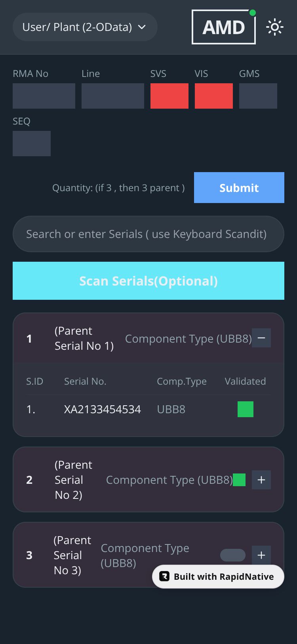
Task: Click the Search or enter Serials field
Action: click(148, 234)
